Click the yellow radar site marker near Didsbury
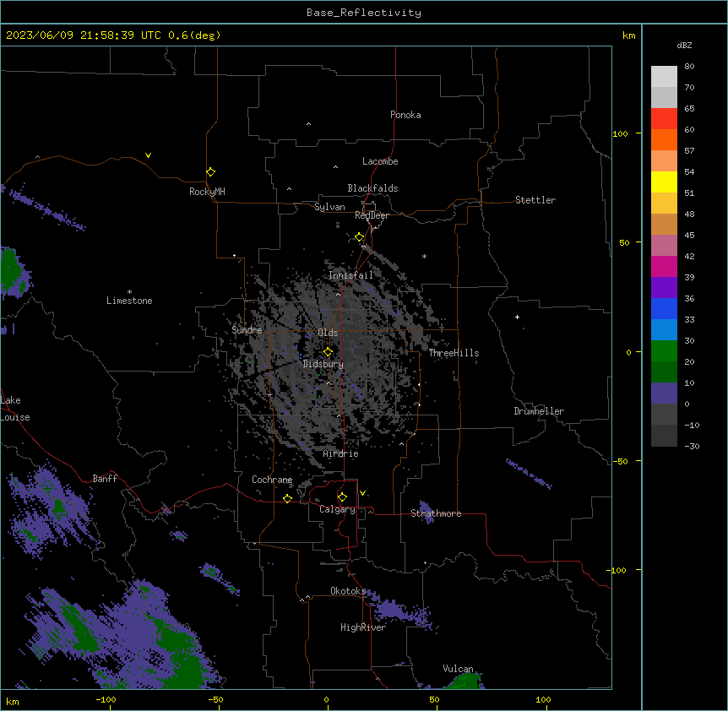Screen dimensions: 728x711 point(328,352)
